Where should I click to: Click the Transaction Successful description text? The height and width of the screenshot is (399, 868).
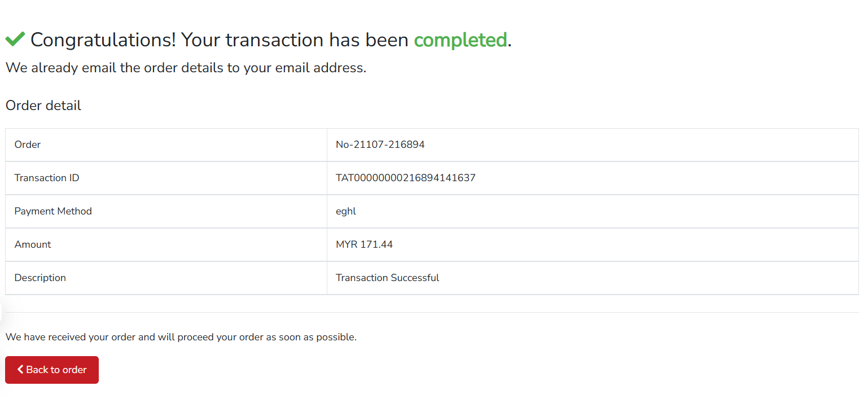pos(387,278)
